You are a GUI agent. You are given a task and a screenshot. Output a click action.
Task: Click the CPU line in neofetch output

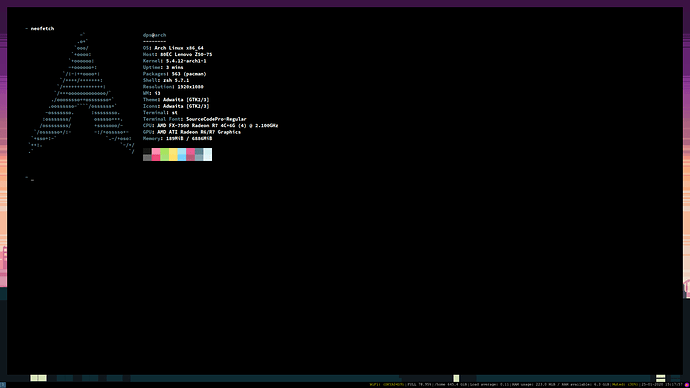[210, 125]
